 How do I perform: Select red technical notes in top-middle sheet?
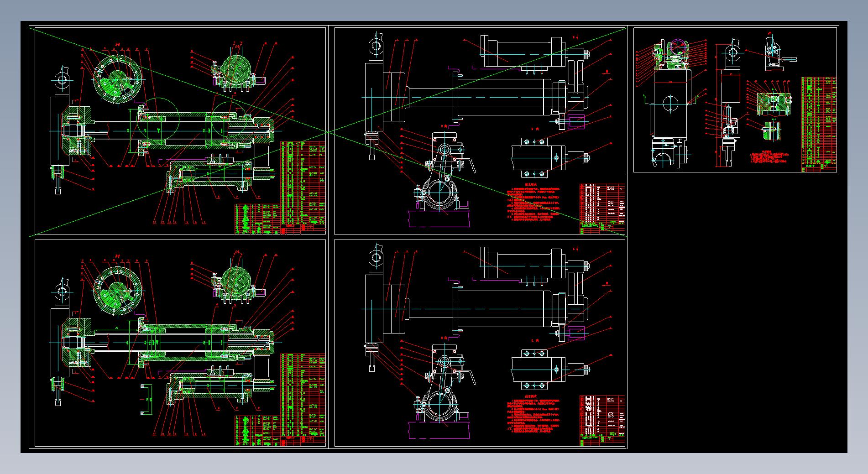(x=533, y=203)
